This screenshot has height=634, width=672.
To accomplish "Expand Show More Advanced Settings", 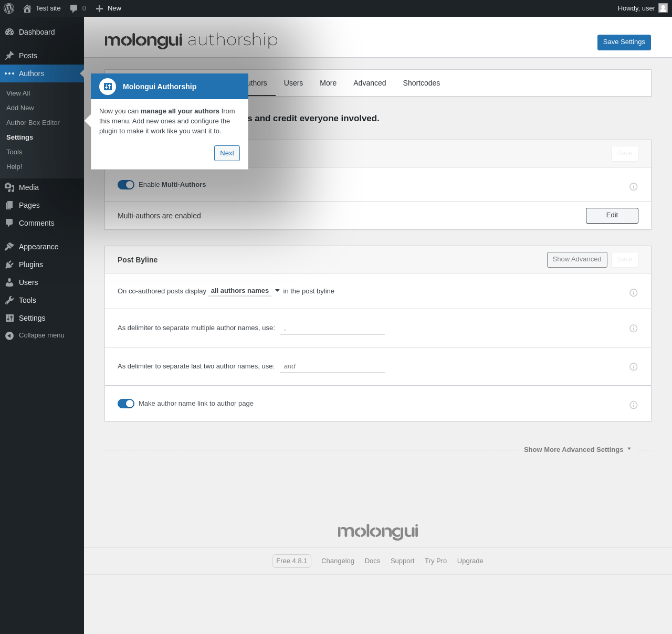I will 577,450.
